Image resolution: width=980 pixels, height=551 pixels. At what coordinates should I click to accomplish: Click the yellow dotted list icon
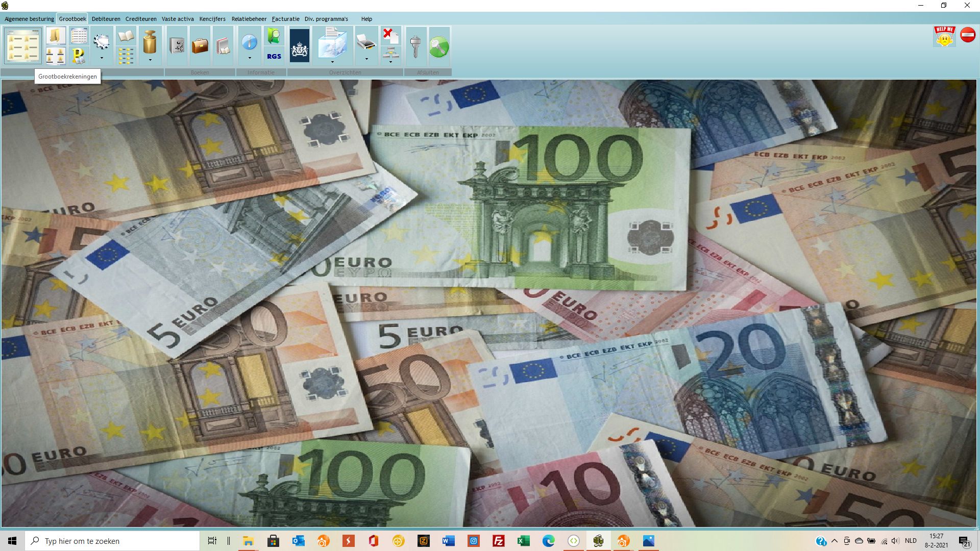(126, 56)
